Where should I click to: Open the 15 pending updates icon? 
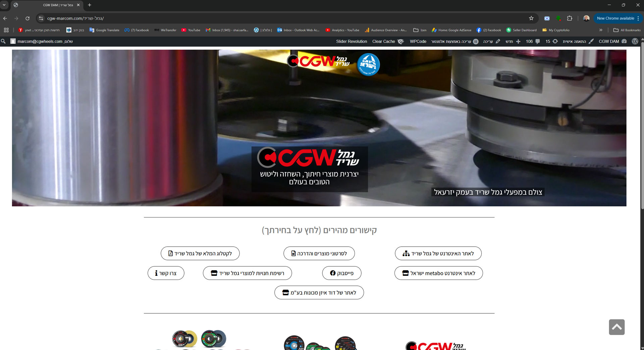click(x=552, y=41)
